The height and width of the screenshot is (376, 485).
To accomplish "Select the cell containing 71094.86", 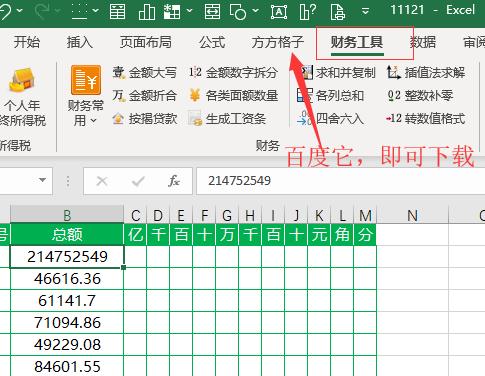I will [x=67, y=323].
